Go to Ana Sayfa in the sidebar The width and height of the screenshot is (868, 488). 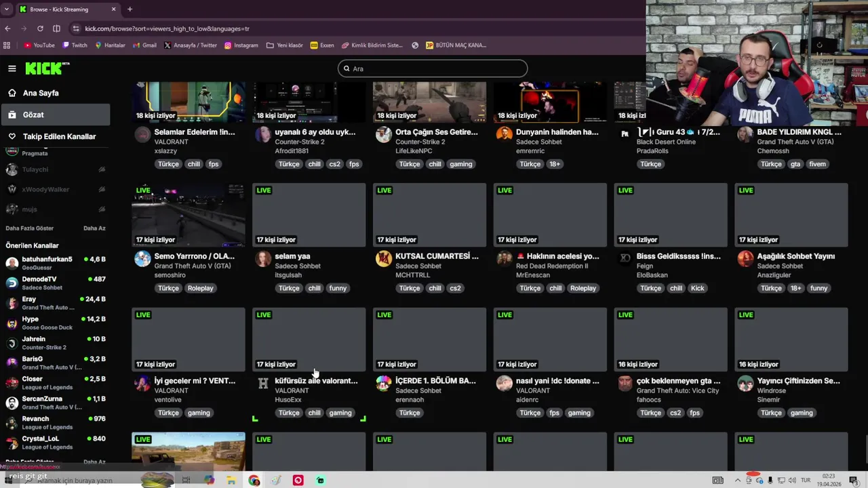[41, 93]
